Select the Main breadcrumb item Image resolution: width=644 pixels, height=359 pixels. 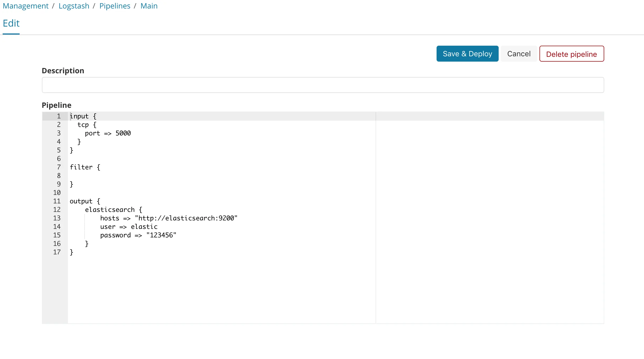[x=149, y=6]
